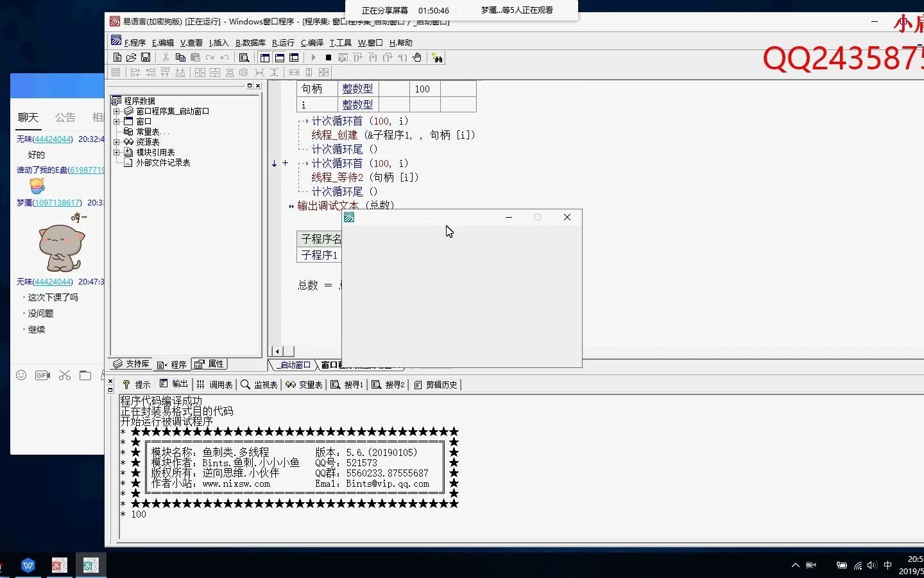Select the 聊天 tab in chat window
The image size is (924, 578).
(28, 118)
